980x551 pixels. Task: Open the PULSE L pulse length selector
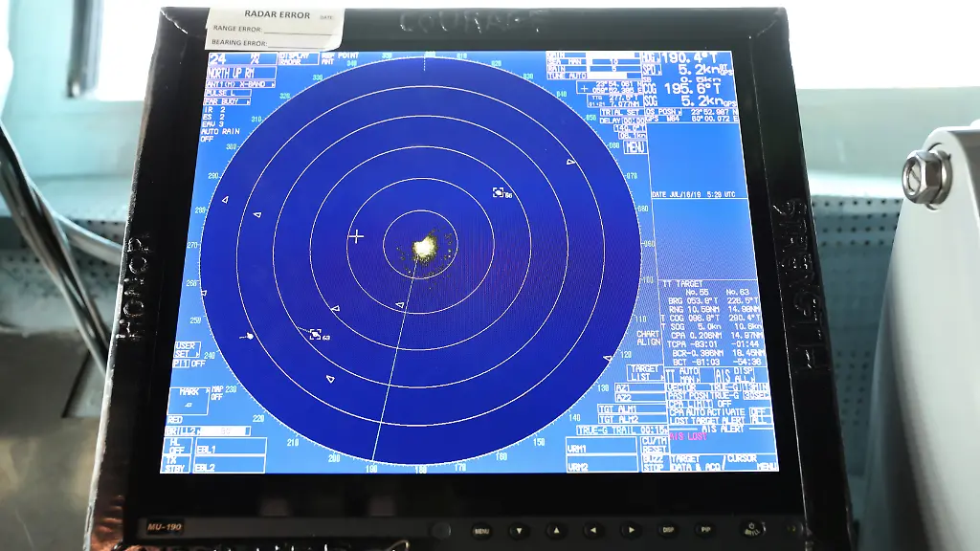point(222,93)
